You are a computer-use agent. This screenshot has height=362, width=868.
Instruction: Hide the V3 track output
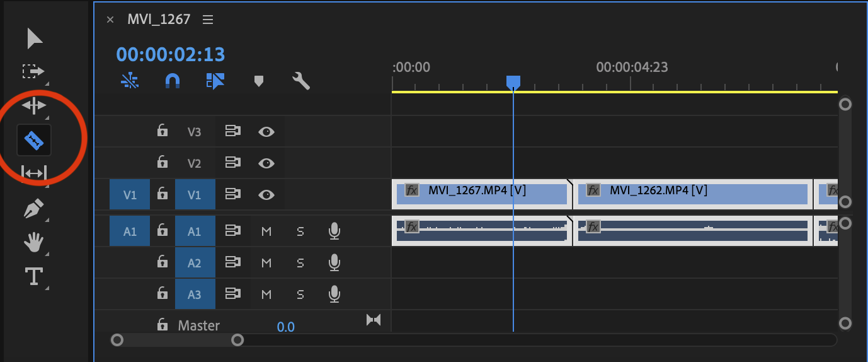tap(266, 132)
